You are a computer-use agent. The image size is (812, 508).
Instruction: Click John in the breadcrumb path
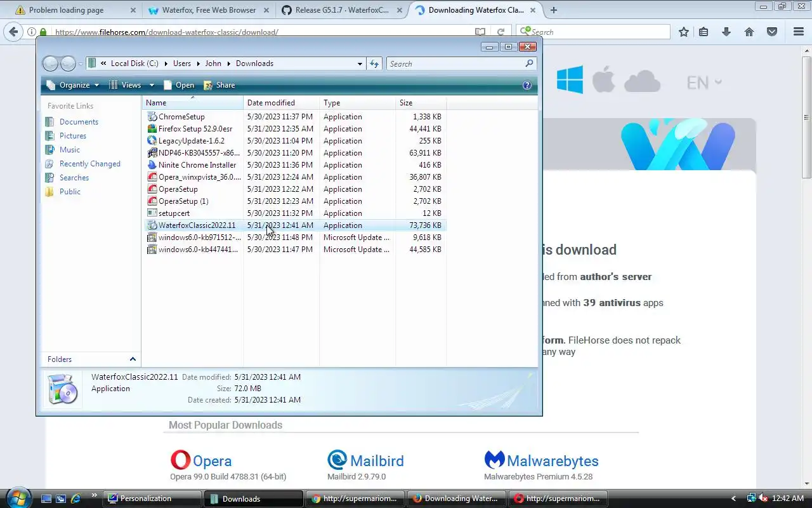(x=213, y=63)
